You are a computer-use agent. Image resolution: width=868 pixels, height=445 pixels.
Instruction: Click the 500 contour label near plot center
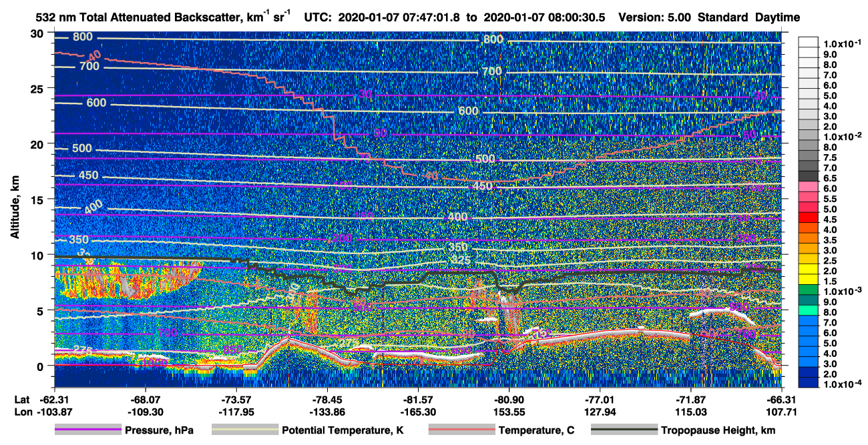click(485, 159)
